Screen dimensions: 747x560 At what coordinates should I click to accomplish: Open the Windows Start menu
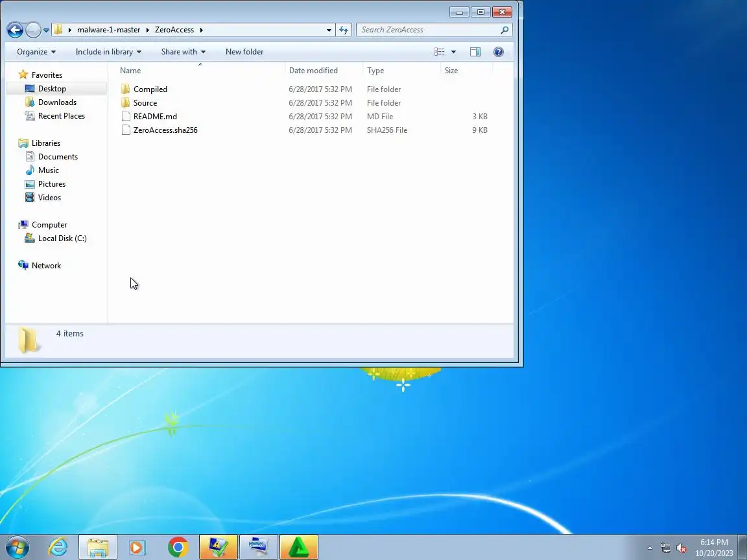pyautogui.click(x=18, y=547)
